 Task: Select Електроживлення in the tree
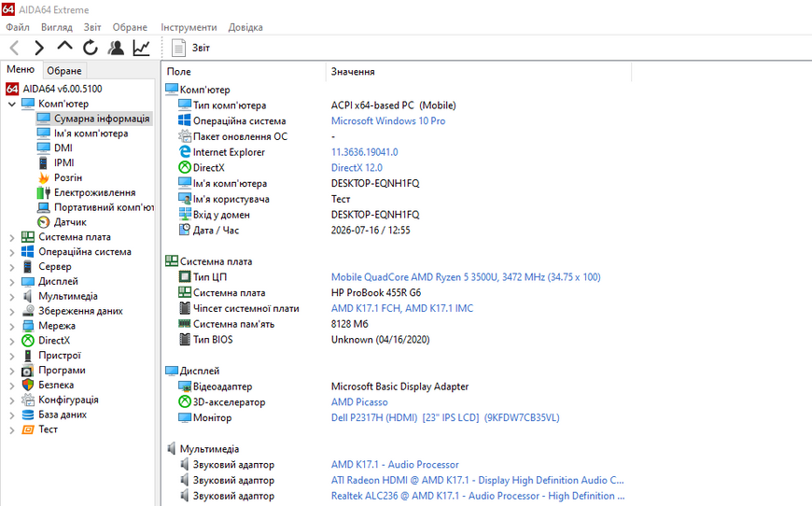(x=95, y=192)
